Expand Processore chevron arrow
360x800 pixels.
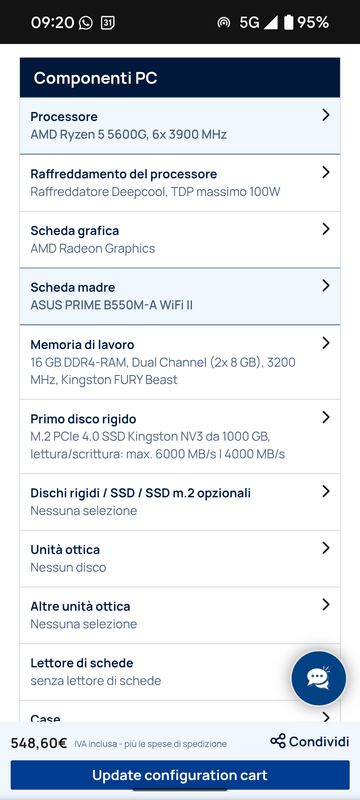click(x=326, y=115)
